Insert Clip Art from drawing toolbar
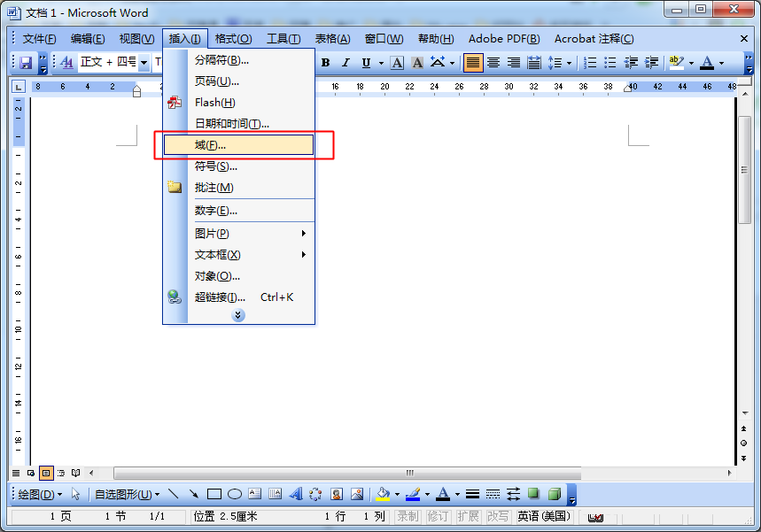The image size is (761, 532). coord(337,494)
